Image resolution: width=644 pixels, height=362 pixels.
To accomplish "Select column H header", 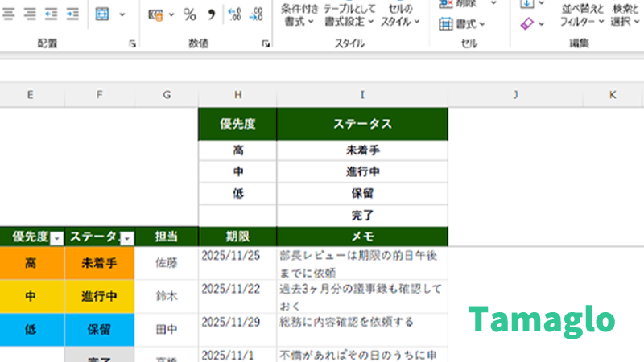I will (x=237, y=95).
